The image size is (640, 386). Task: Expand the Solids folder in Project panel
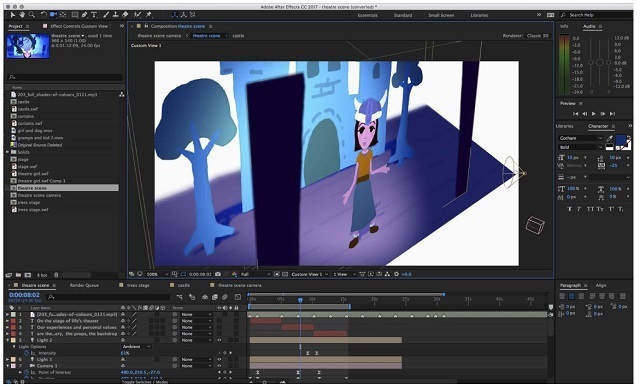point(7,152)
